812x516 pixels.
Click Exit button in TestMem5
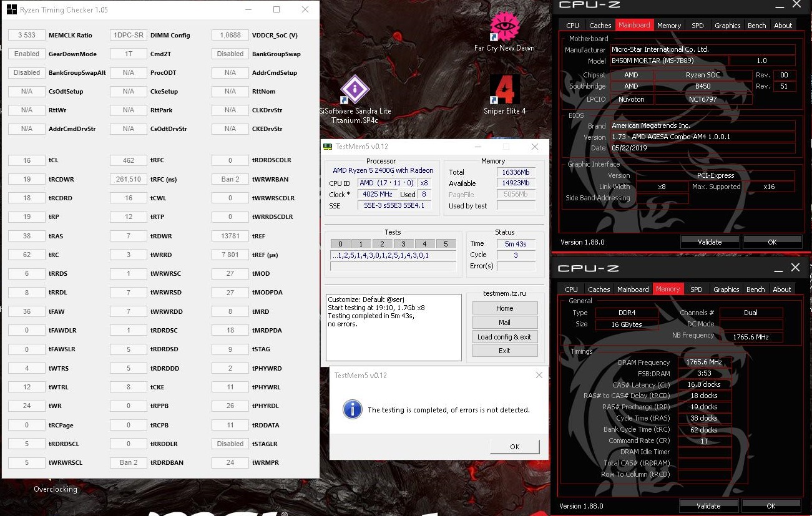(504, 351)
